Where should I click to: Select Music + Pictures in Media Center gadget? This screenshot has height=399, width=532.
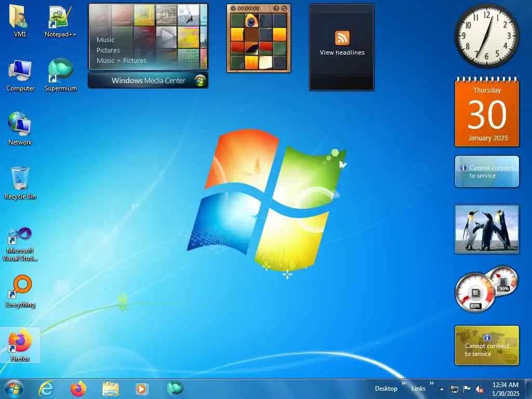point(122,61)
